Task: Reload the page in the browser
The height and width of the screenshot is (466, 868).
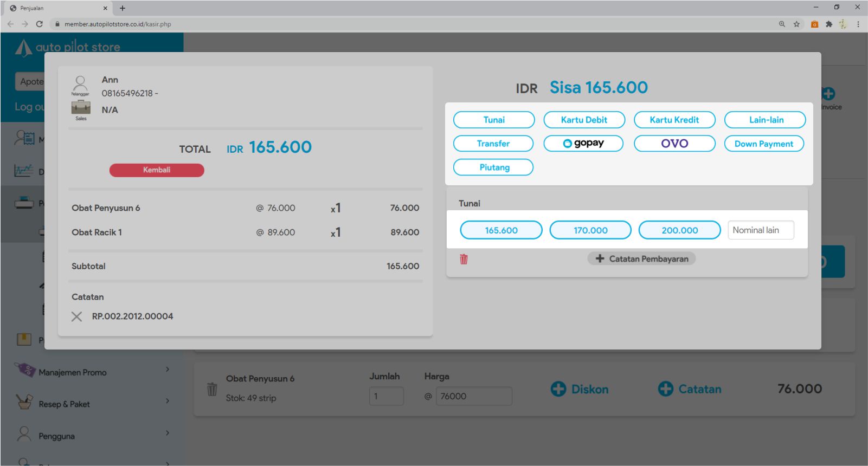Action: click(39, 24)
